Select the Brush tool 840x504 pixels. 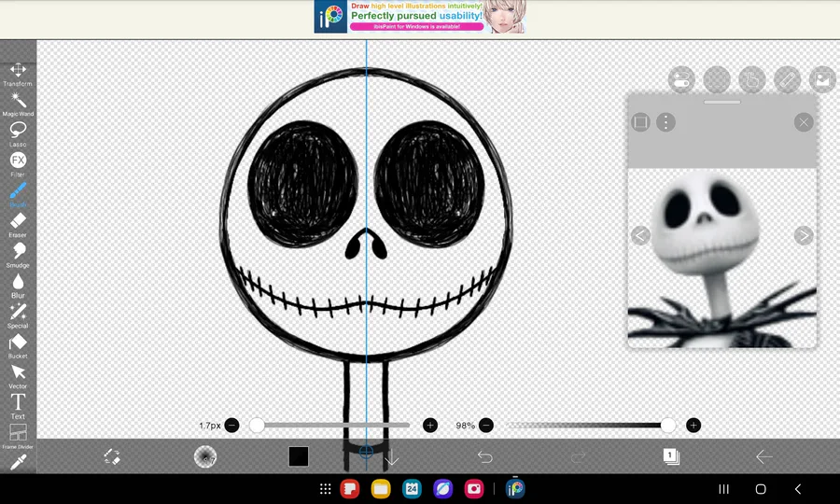pyautogui.click(x=18, y=194)
